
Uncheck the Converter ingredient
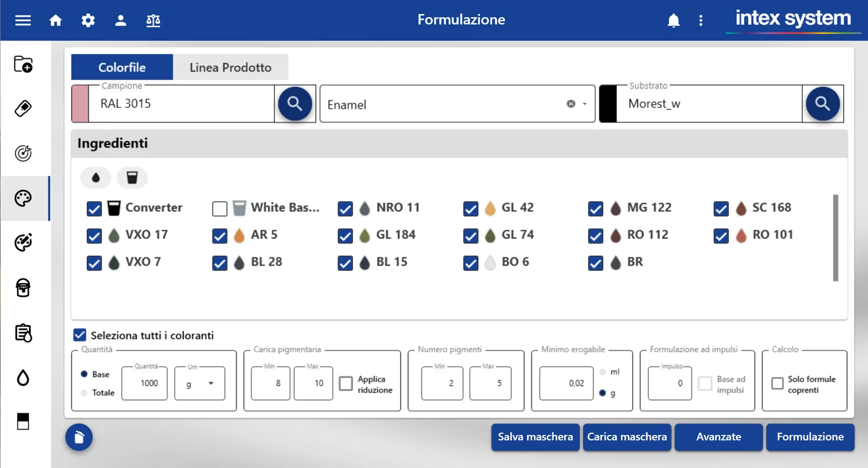[94, 208]
